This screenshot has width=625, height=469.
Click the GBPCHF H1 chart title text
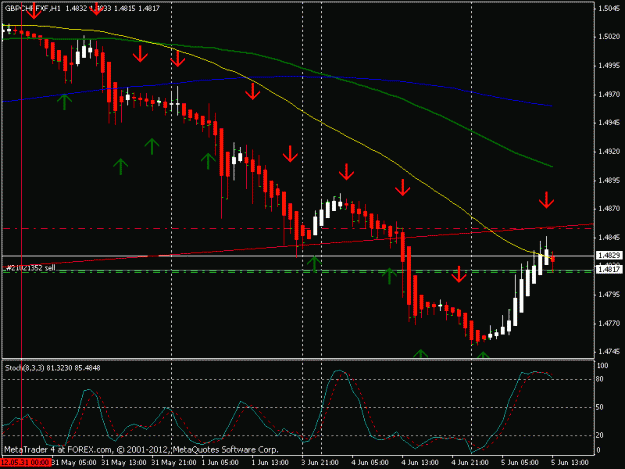click(x=82, y=8)
